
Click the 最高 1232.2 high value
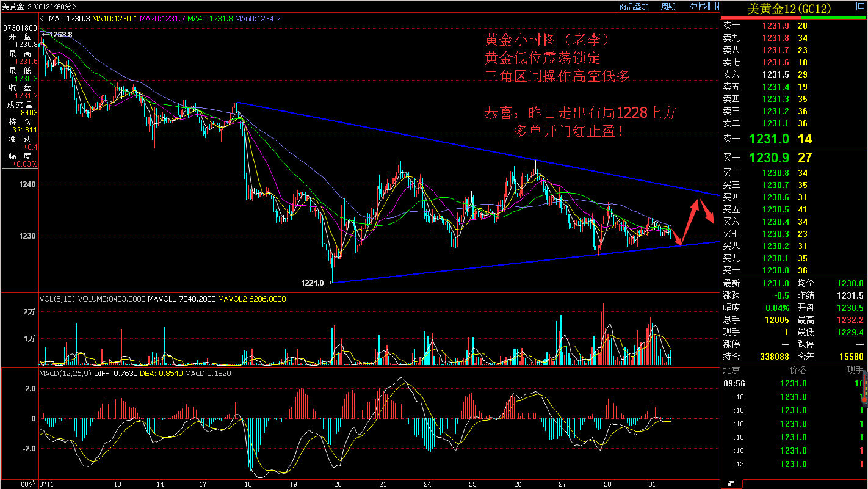coord(851,320)
